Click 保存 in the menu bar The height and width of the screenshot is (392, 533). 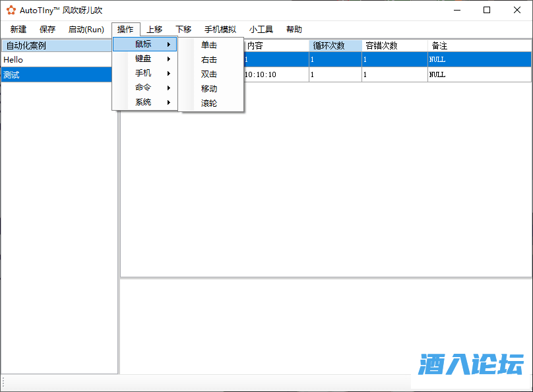(47, 30)
